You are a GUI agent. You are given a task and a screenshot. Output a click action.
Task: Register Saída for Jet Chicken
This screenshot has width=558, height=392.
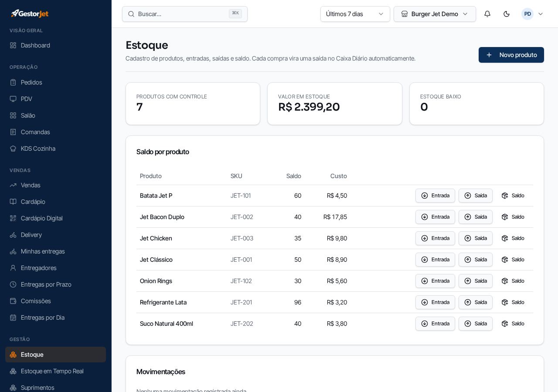click(x=476, y=238)
